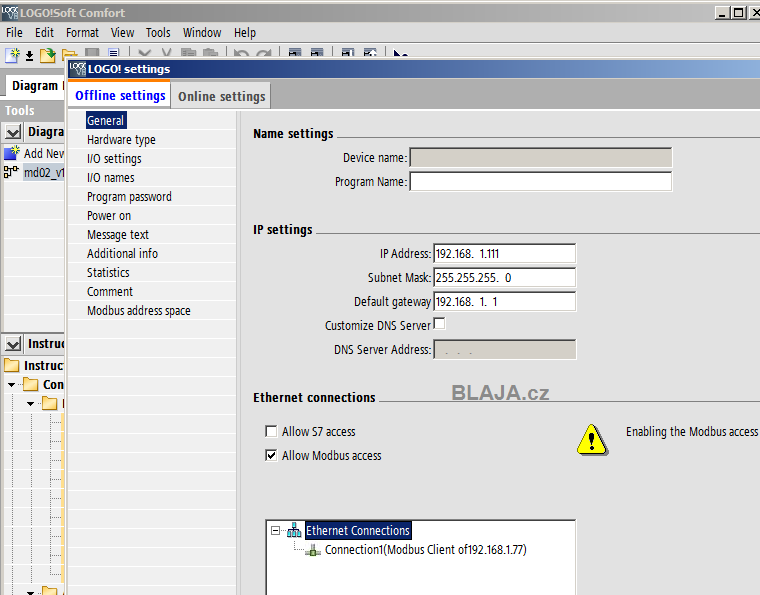Open Power on settings
Image resolution: width=760 pixels, height=595 pixels.
click(x=109, y=215)
